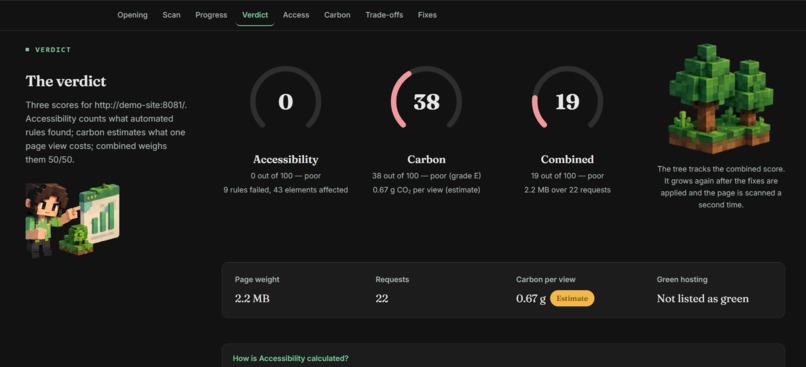This screenshot has height=367, width=806.
Task: Click the Carbon per view value 0.67 g
Action: (531, 299)
